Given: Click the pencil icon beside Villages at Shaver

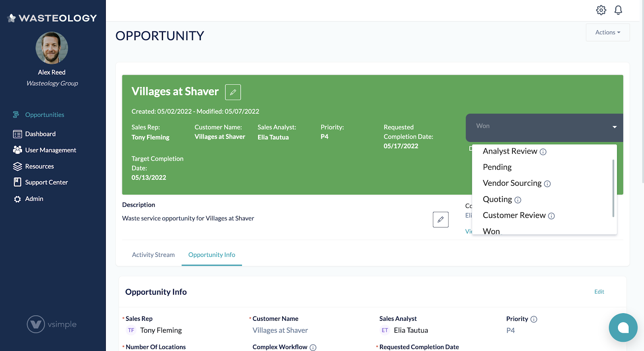Looking at the screenshot, I should tap(233, 92).
